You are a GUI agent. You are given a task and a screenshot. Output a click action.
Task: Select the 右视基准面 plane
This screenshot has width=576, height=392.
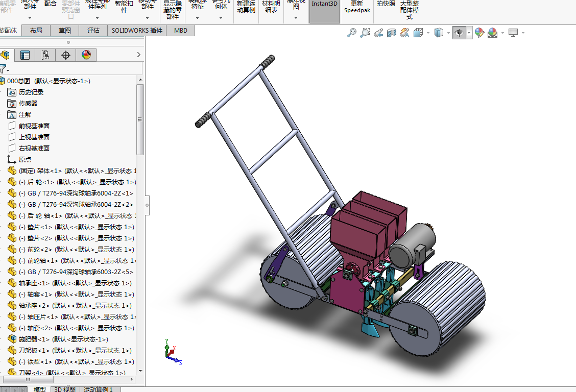[x=29, y=149]
